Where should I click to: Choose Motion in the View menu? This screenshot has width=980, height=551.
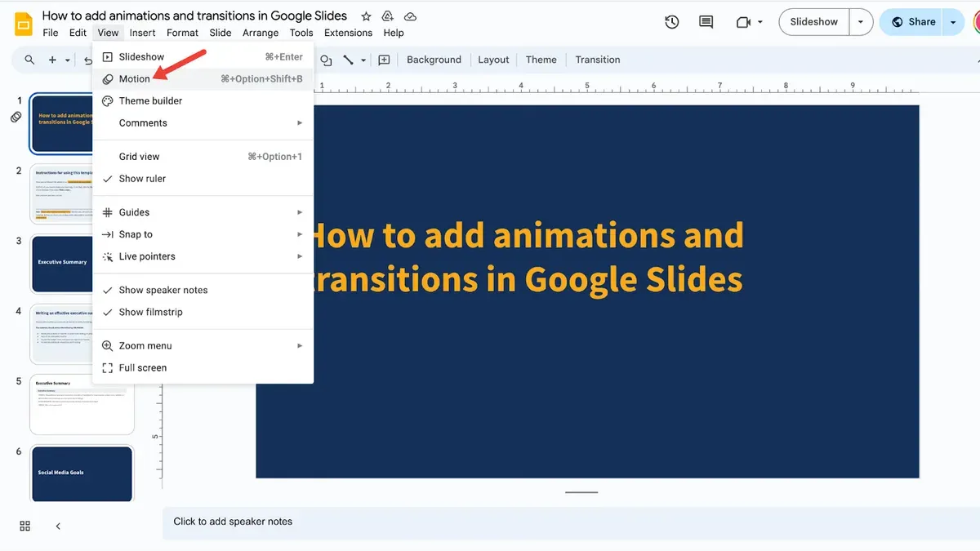coord(203,78)
